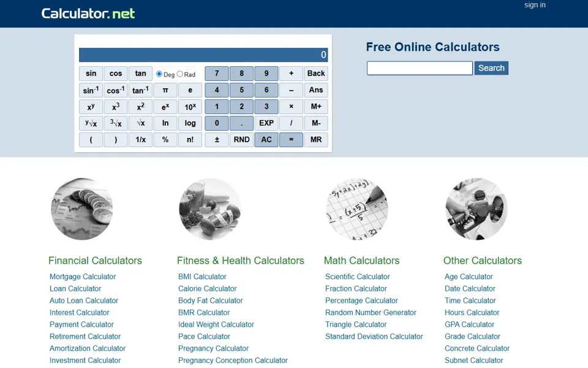The width and height of the screenshot is (588, 368).
Task: Click the divide operator key
Action: tap(291, 123)
